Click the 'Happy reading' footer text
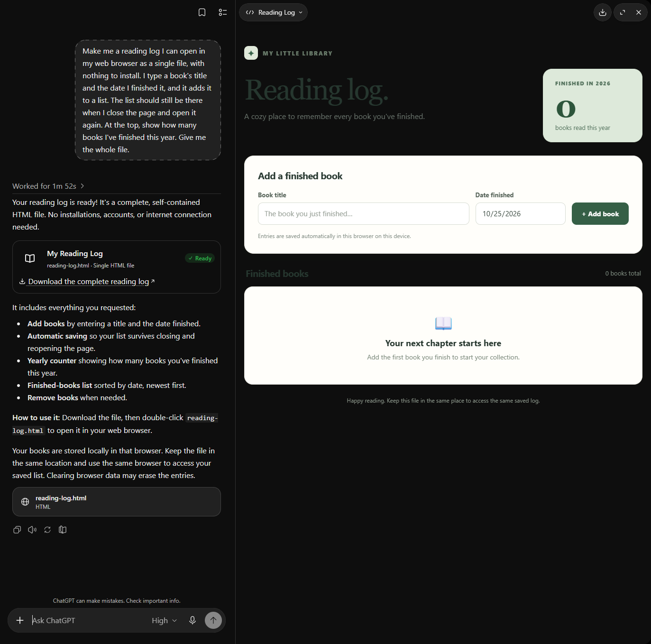The width and height of the screenshot is (651, 644). click(443, 401)
